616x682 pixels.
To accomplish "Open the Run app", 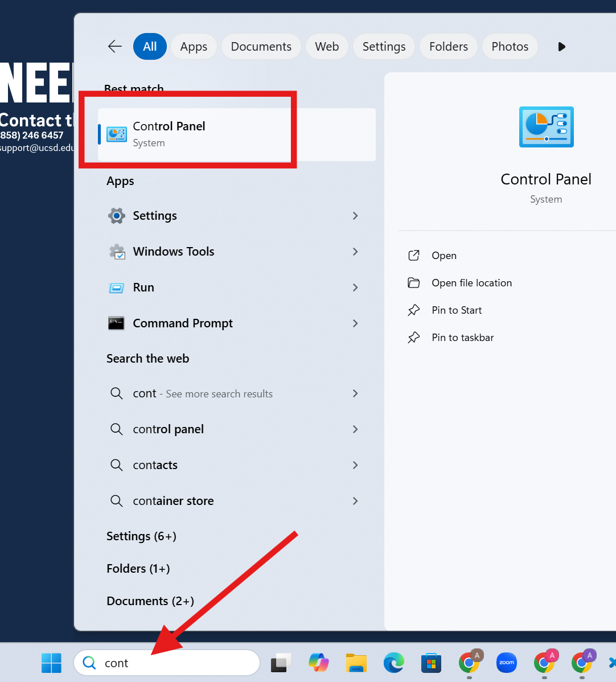I will click(x=143, y=287).
